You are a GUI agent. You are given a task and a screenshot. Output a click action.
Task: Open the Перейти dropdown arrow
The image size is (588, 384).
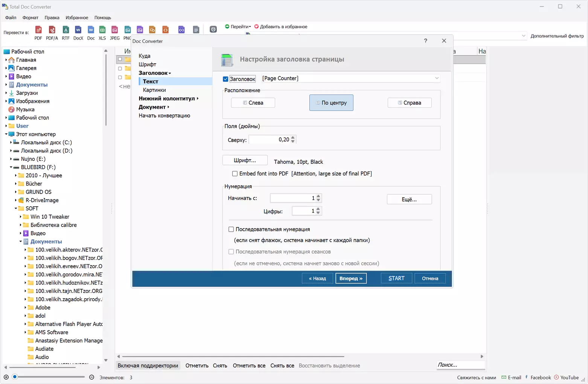pos(250,27)
